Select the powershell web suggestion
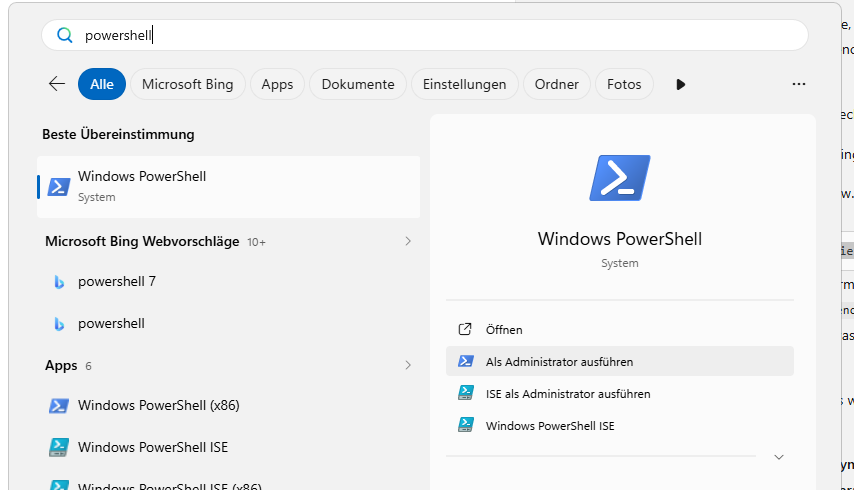Screen dimensions: 854x490 tap(228, 323)
